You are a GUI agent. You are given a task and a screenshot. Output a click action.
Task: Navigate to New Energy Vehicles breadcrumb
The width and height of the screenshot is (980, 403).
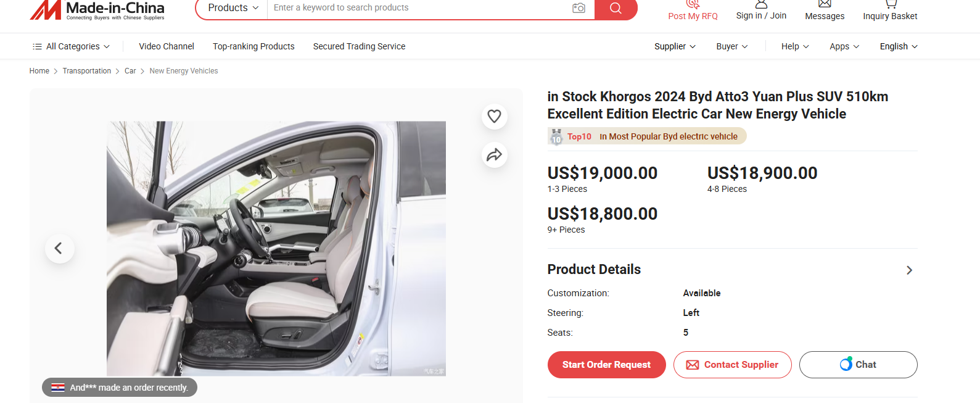pos(184,71)
